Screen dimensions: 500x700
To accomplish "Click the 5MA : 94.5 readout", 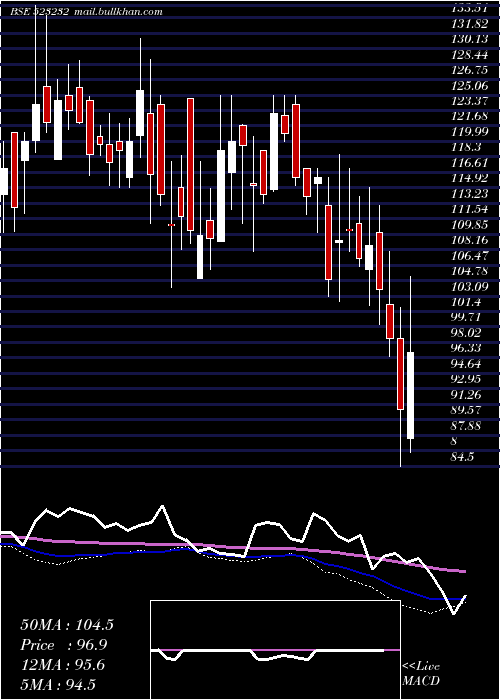I will click(x=58, y=685).
